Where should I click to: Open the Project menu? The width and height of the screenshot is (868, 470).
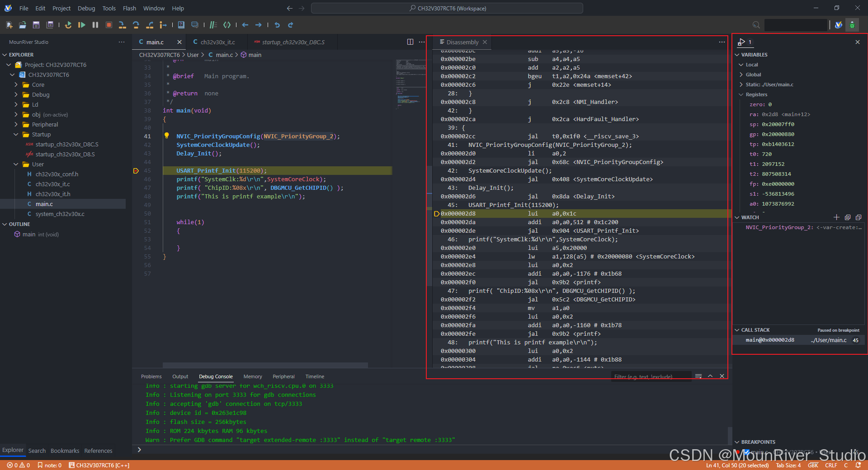(61, 8)
